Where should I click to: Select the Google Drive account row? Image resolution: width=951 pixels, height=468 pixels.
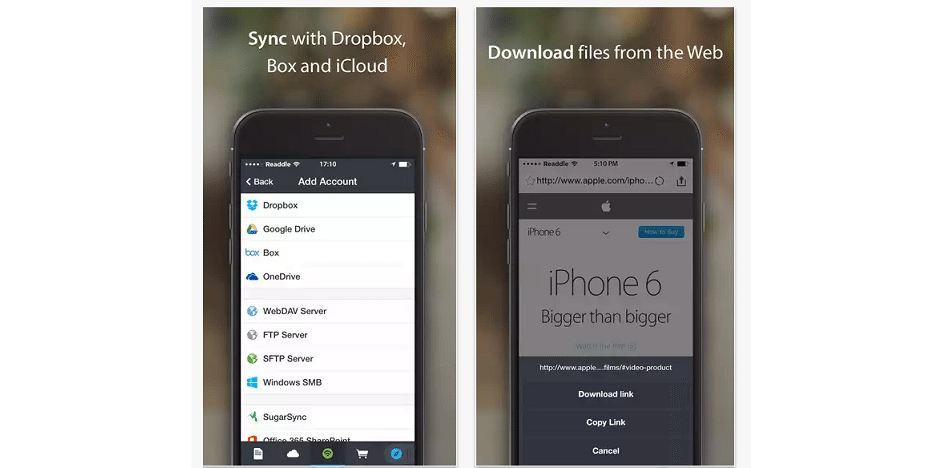(x=328, y=229)
